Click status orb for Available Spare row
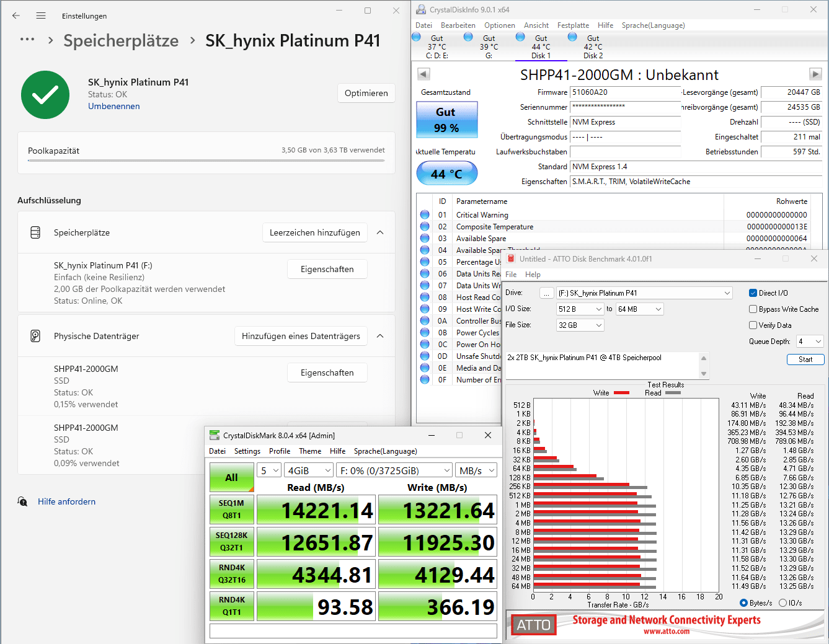829x644 pixels. [425, 238]
